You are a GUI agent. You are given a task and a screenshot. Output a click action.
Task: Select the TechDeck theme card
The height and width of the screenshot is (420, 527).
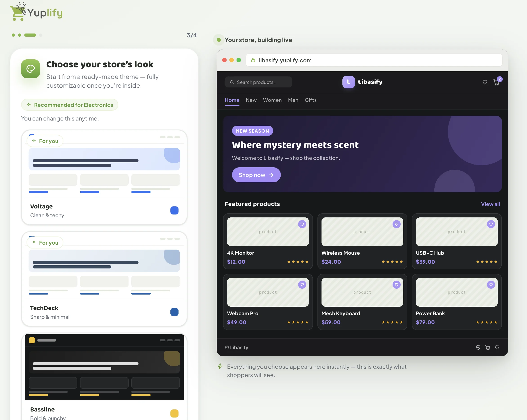click(104, 279)
